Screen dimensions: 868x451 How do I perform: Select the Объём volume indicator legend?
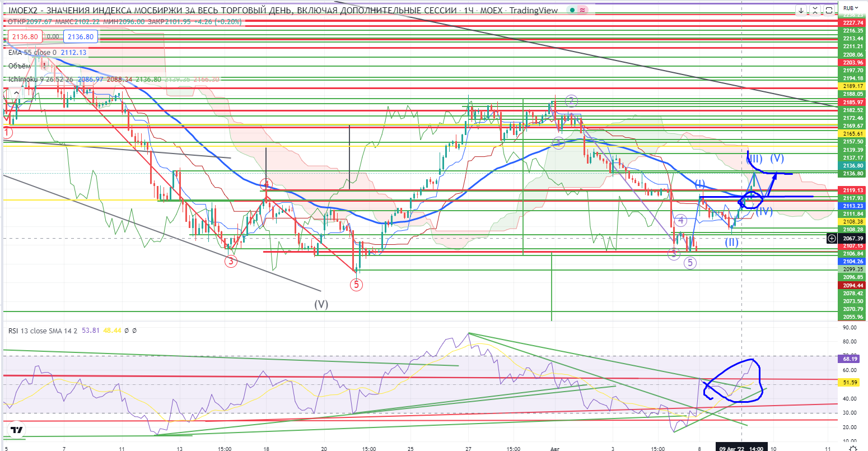20,66
